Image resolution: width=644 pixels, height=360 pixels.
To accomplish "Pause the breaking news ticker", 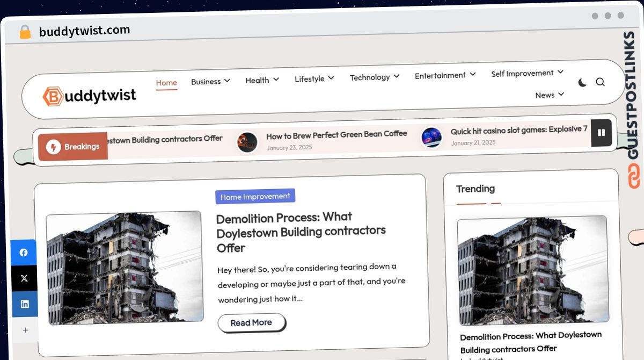I will [602, 133].
